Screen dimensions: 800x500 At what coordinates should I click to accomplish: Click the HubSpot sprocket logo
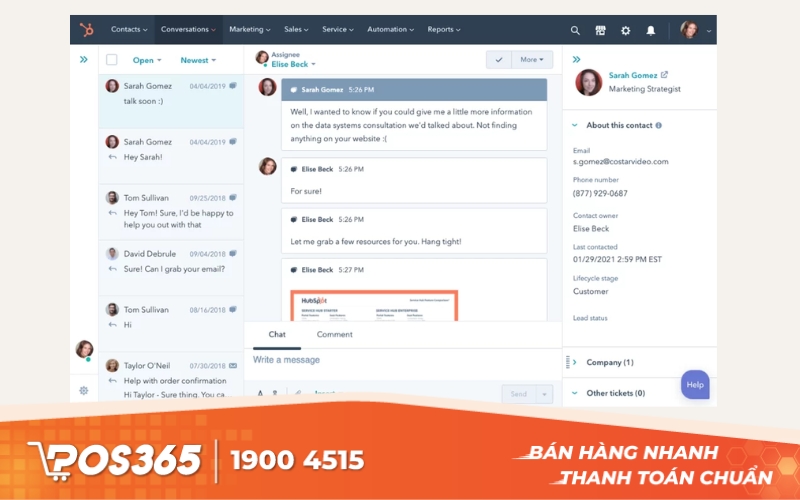(x=86, y=30)
